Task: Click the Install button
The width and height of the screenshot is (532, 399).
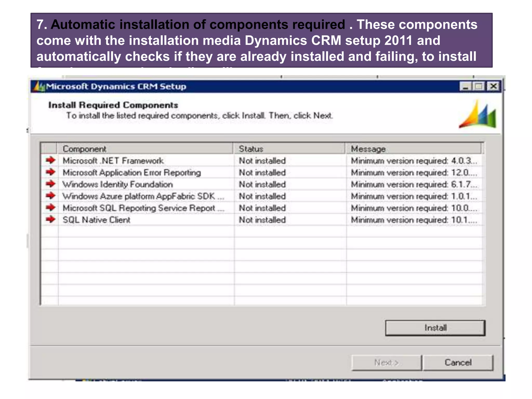Action: [435, 328]
